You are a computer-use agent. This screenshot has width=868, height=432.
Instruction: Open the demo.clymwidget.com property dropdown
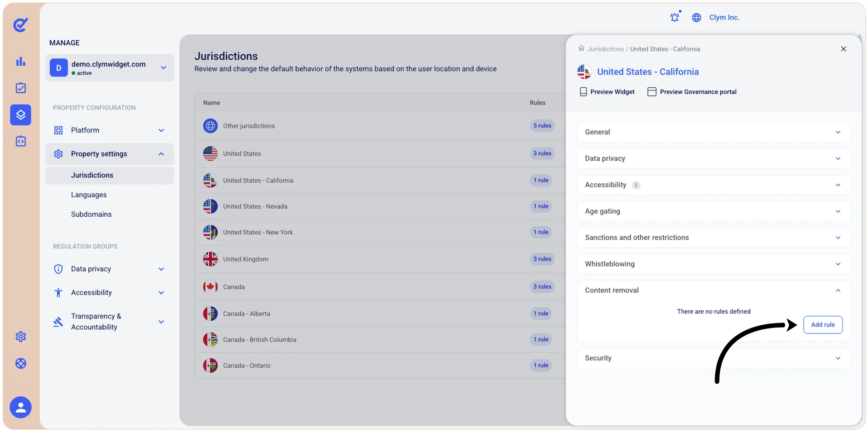[110, 68]
